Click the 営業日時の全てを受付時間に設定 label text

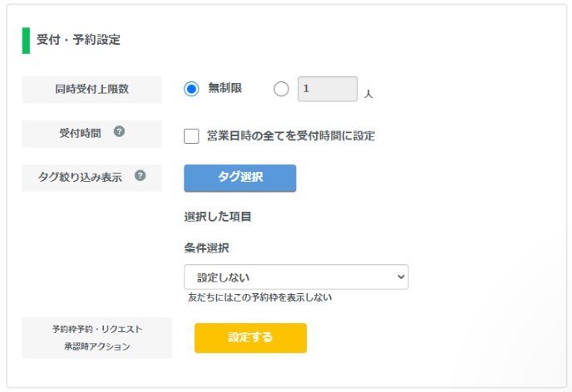(291, 136)
